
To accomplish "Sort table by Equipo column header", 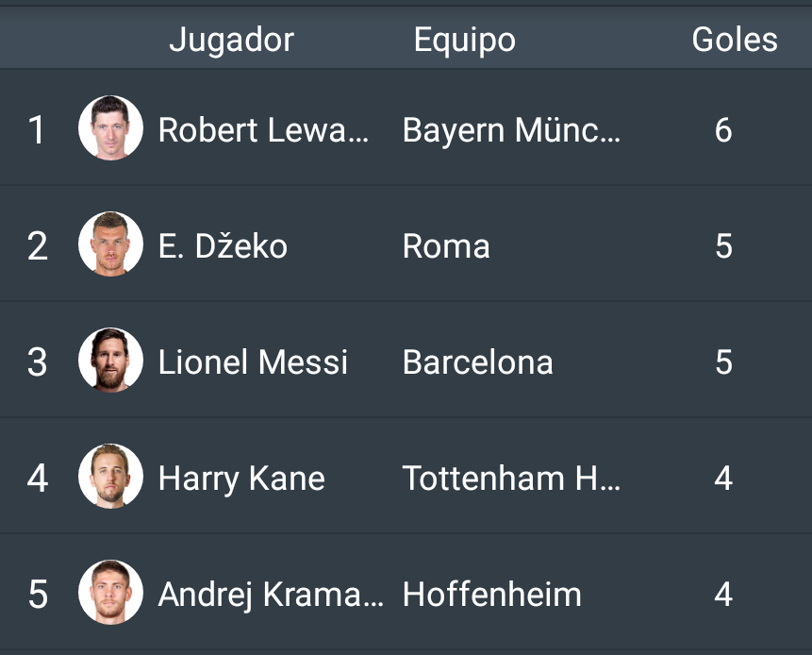I will click(x=465, y=41).
